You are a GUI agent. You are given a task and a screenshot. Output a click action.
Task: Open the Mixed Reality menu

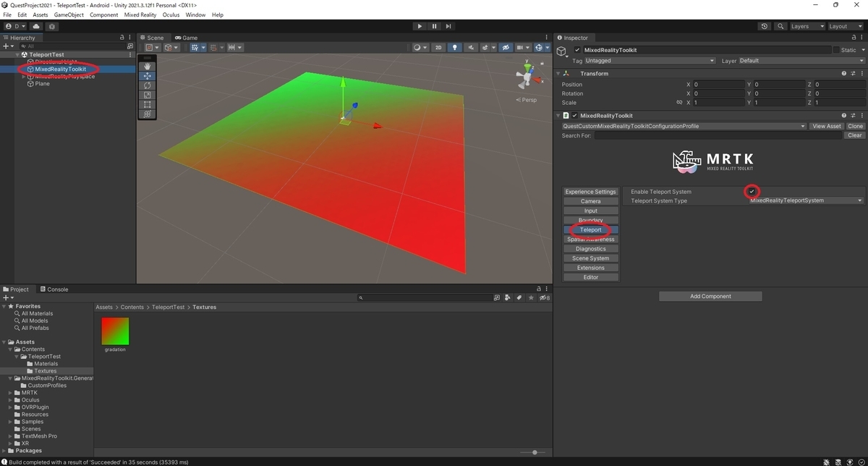point(140,14)
